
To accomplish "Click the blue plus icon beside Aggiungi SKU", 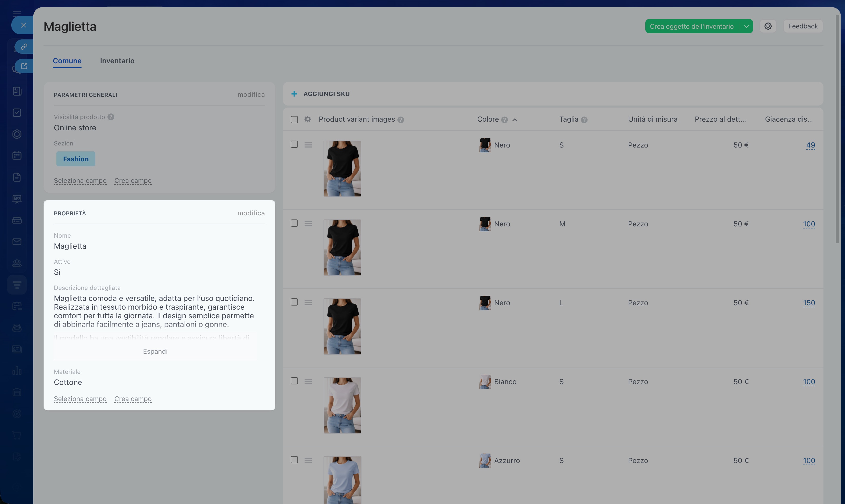I will point(294,94).
